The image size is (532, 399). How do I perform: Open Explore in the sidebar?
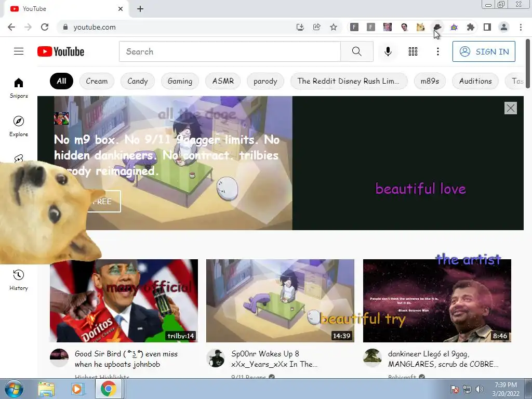[x=19, y=126]
